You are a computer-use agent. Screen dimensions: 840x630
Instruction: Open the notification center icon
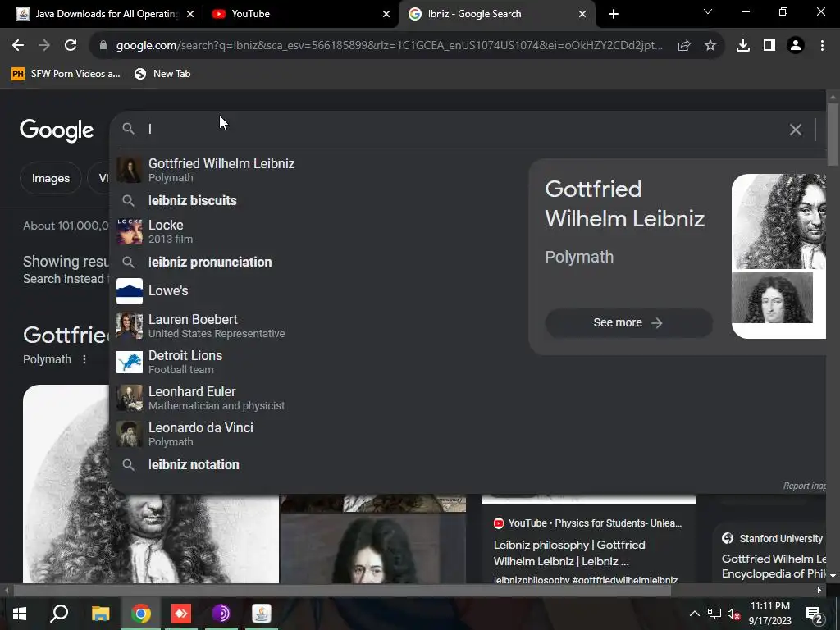(815, 614)
